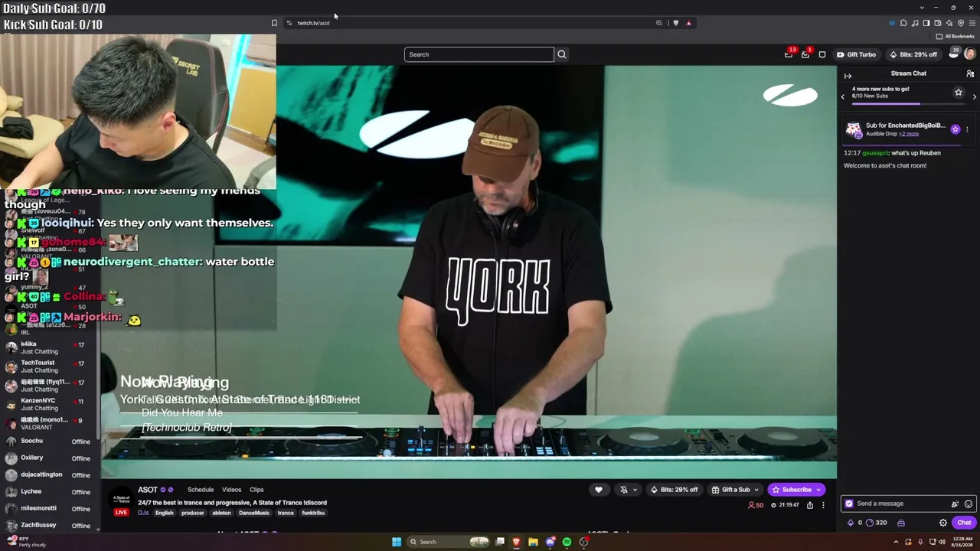
Task: Open the +2 more drops link
Action: (x=909, y=134)
